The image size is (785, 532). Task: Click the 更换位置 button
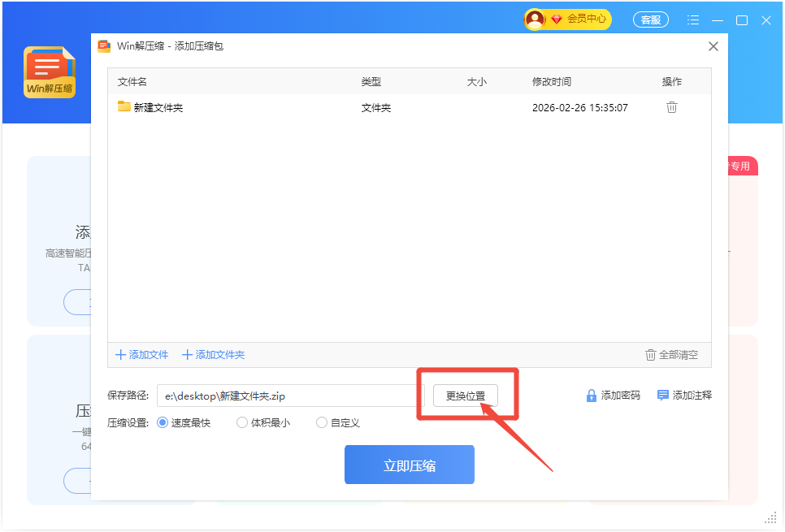coord(466,396)
